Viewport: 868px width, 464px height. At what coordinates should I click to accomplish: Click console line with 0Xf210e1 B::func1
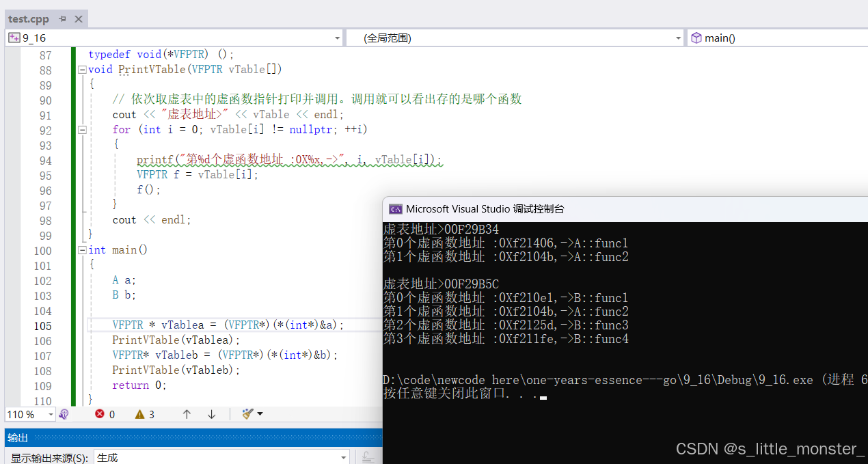(506, 298)
